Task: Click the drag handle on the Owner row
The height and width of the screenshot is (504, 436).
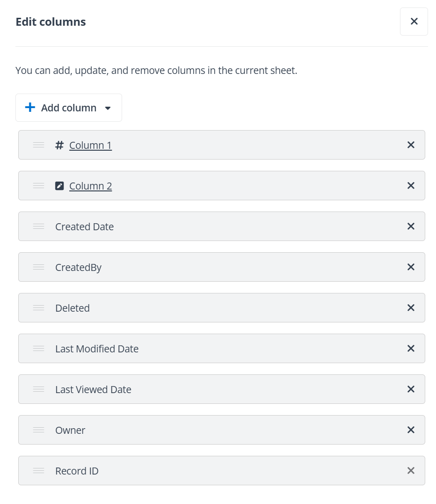Action: (x=38, y=430)
